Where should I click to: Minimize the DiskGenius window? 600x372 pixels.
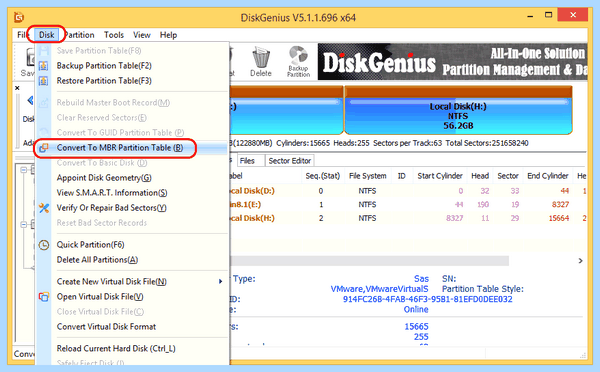click(x=530, y=16)
